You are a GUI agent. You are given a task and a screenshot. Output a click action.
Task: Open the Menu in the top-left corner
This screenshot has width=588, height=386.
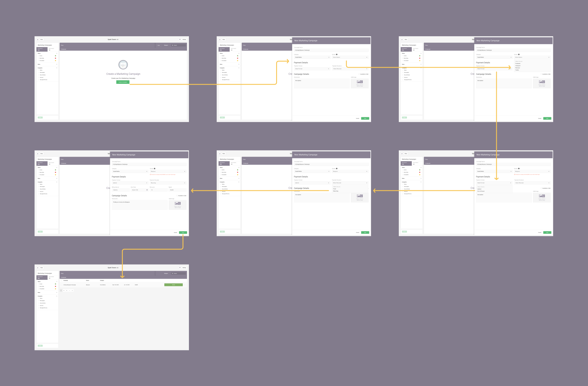pyautogui.click(x=42, y=39)
